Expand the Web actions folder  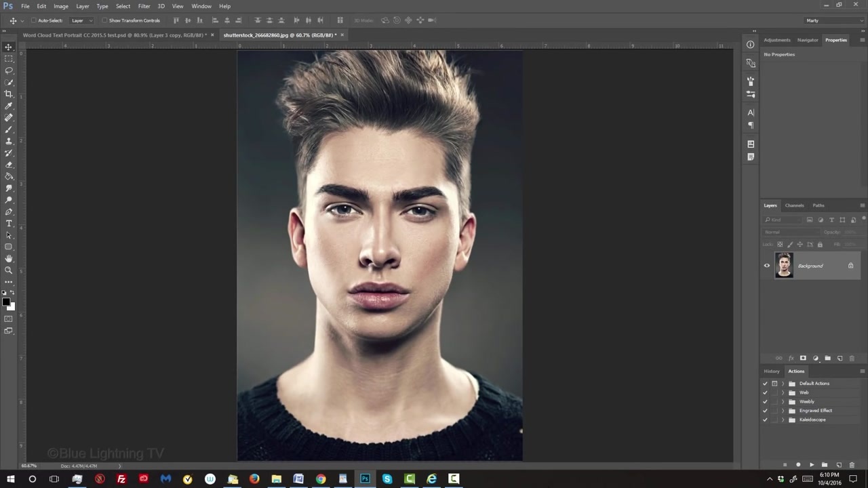(x=783, y=392)
